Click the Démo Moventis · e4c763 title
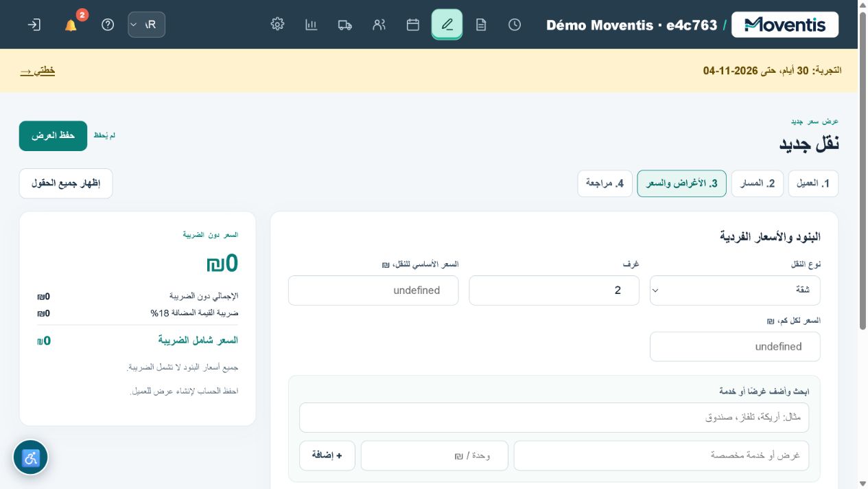 pyautogui.click(x=632, y=25)
